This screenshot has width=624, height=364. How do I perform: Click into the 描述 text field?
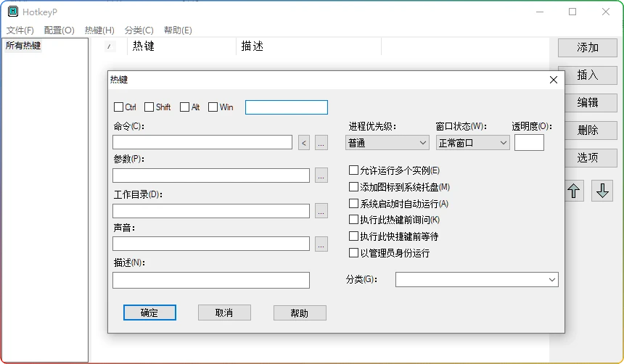coord(211,281)
